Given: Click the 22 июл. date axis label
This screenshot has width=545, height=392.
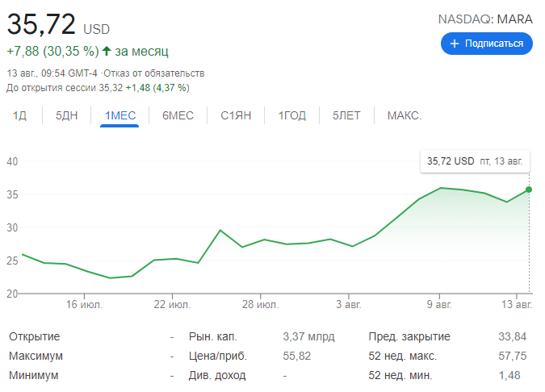Looking at the screenshot, I should [171, 305].
